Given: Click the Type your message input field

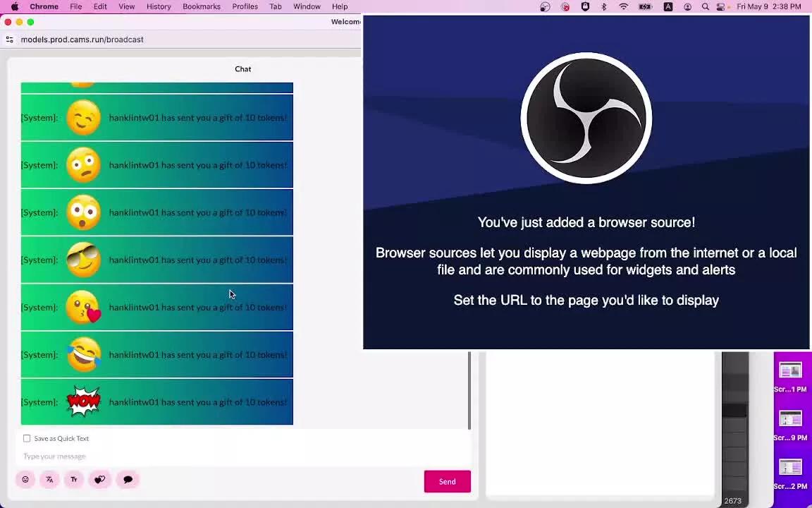Looking at the screenshot, I should tap(243, 456).
